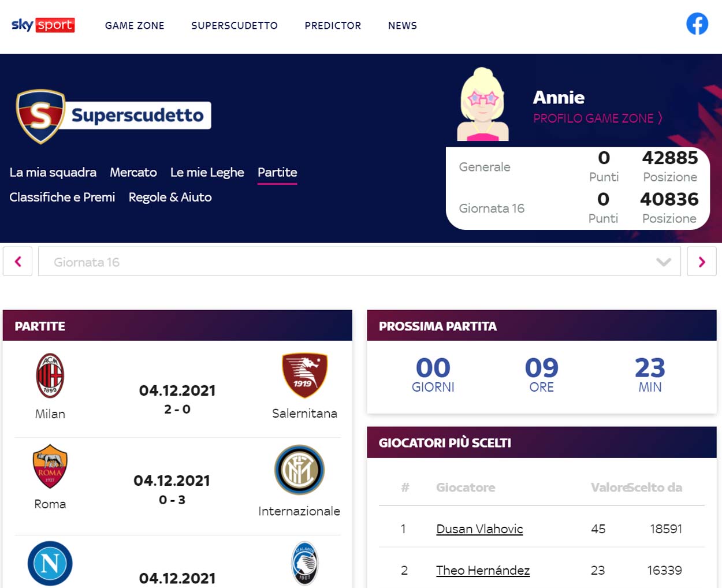Click the Roma team name
The width and height of the screenshot is (722, 588).
[50, 504]
